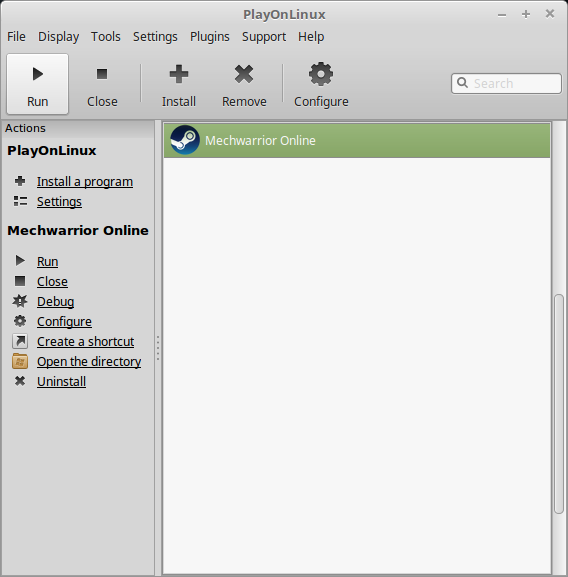Click the shortcut arrow icon in sidebar

point(20,341)
